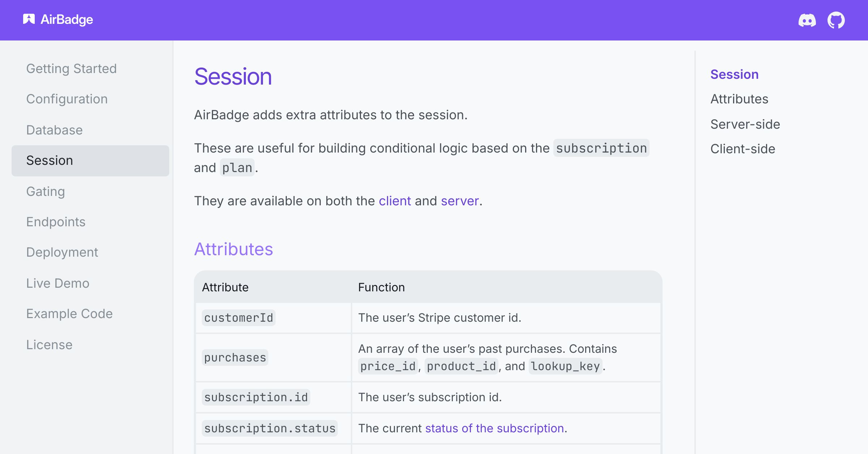The image size is (868, 454).
Task: Open 'status of the subscription' link
Action: pyautogui.click(x=494, y=428)
